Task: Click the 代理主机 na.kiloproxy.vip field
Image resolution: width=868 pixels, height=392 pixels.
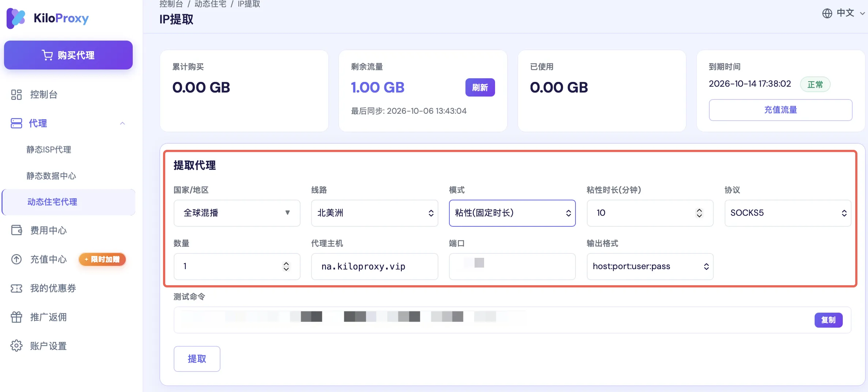Action: (374, 267)
